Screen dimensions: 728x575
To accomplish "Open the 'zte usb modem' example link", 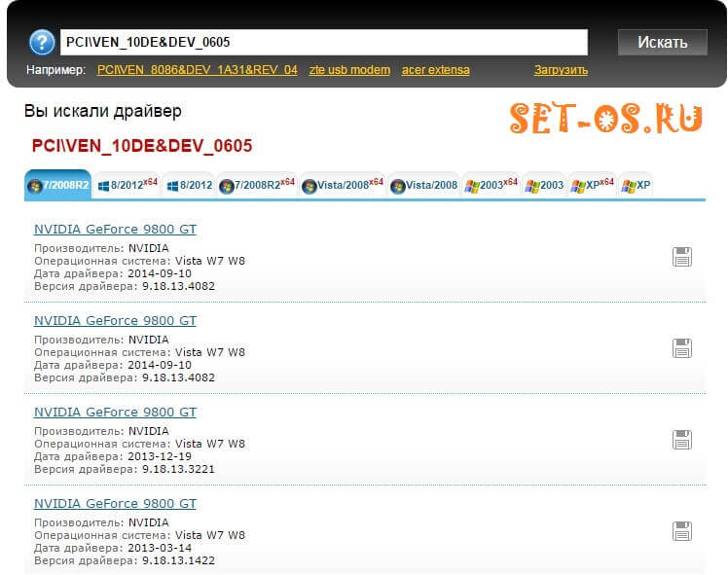I will tap(349, 70).
